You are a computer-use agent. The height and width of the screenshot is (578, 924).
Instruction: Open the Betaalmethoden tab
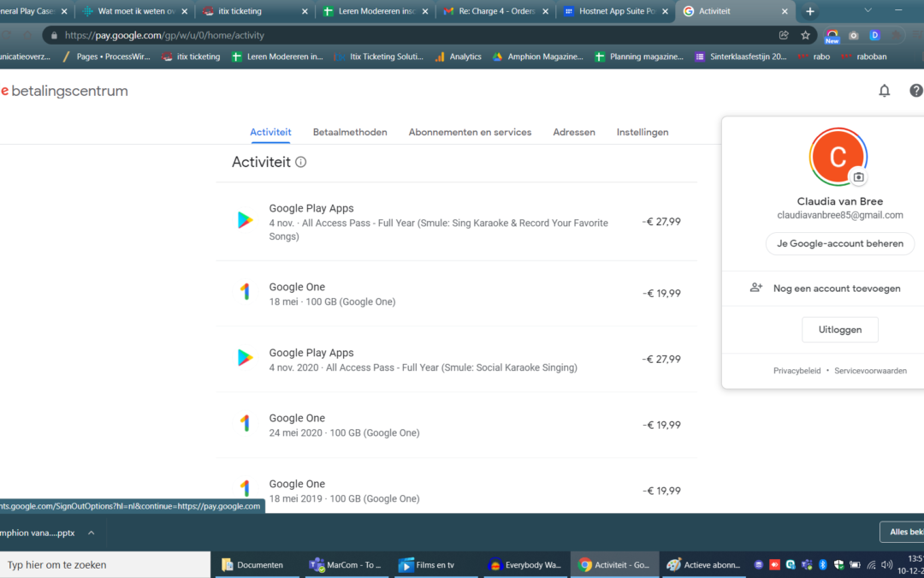coord(350,132)
